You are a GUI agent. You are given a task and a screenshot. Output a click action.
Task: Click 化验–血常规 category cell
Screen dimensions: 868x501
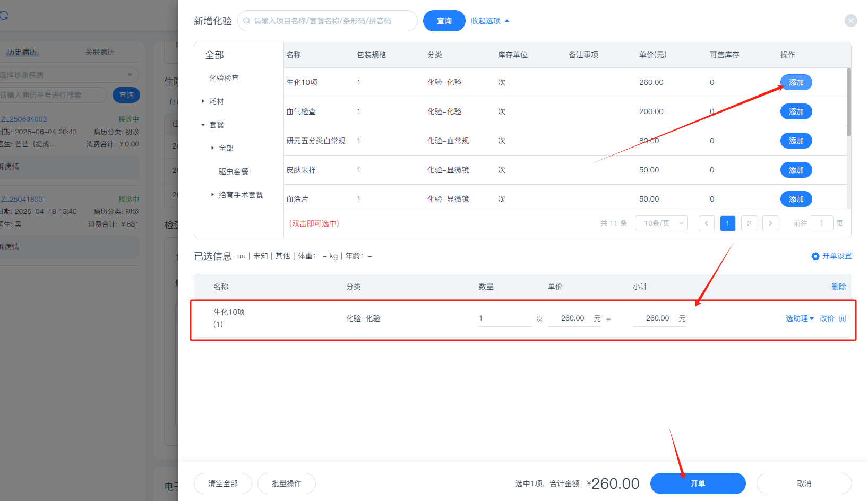pyautogui.click(x=448, y=141)
